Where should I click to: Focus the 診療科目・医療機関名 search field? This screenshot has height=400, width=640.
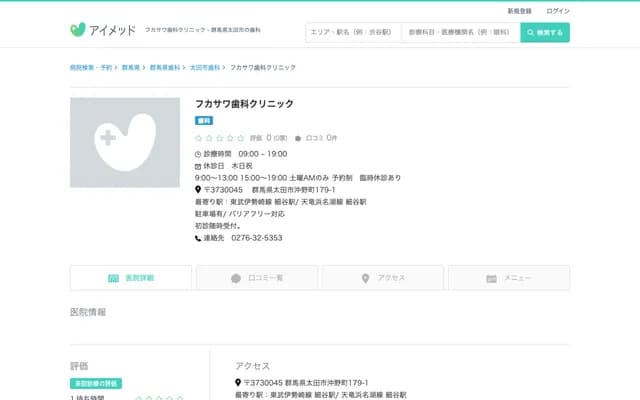460,33
